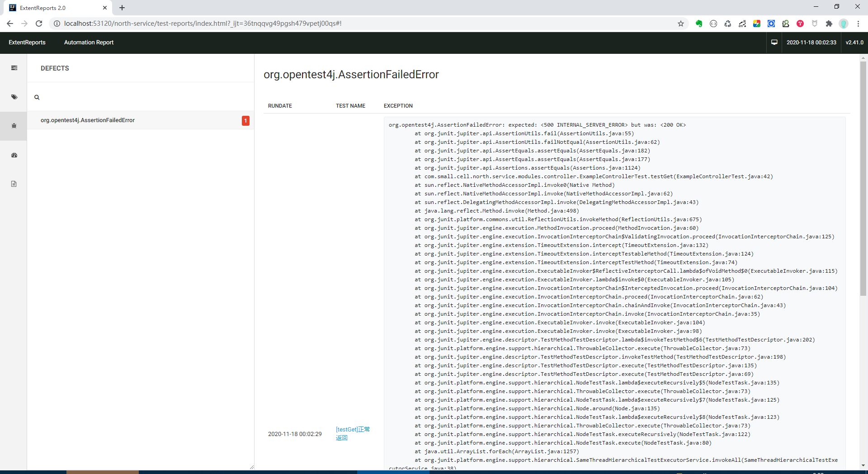The image size is (868, 474).
Task: Open the Tests view in the sidebar
Action: (14, 68)
